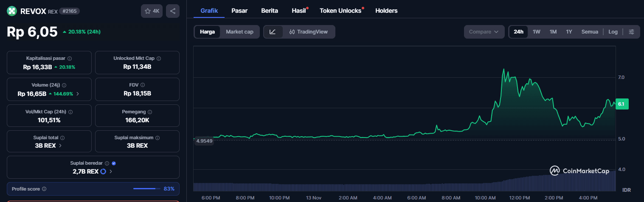Click Vol/Mkt Cap value 101,51%

pyautogui.click(x=49, y=121)
